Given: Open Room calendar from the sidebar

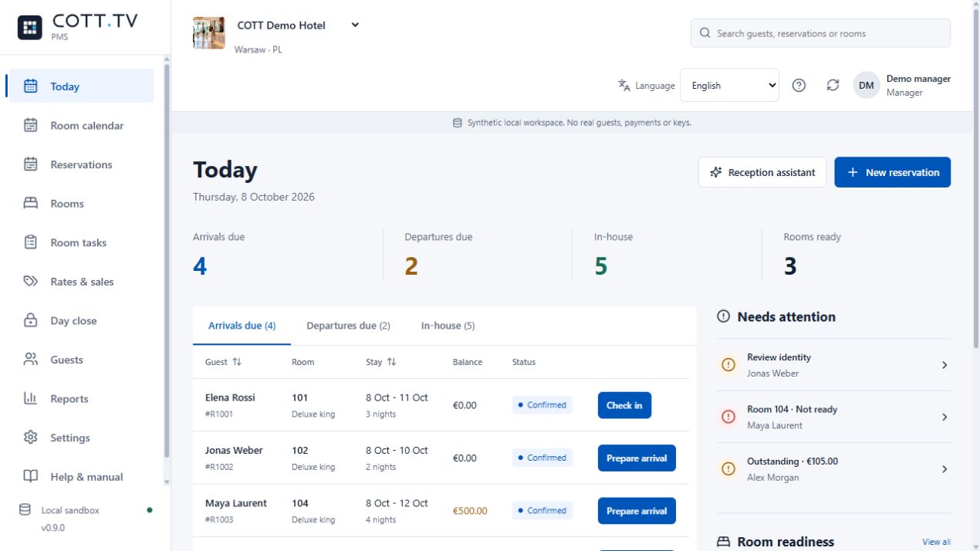Looking at the screenshot, I should [x=80, y=125].
